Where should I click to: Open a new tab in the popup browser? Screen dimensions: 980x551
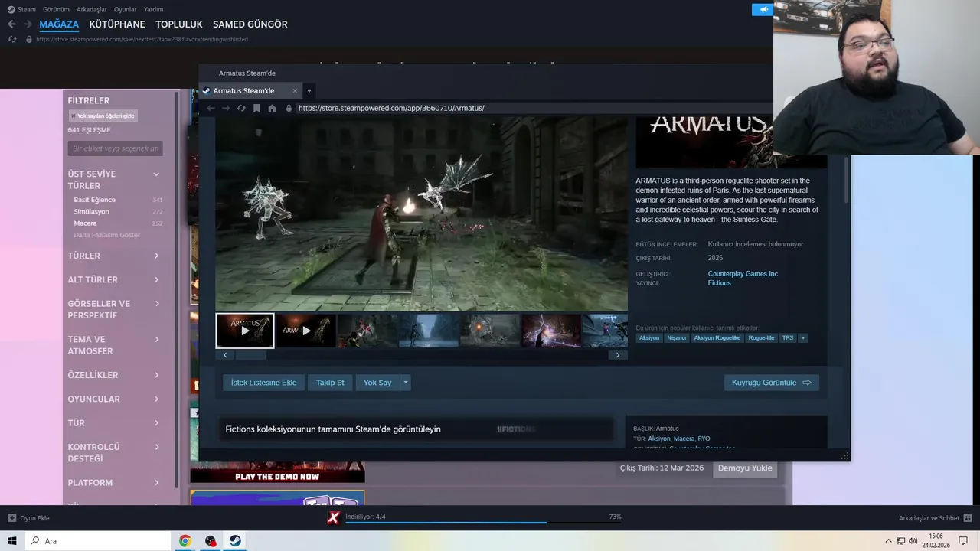coord(309,90)
